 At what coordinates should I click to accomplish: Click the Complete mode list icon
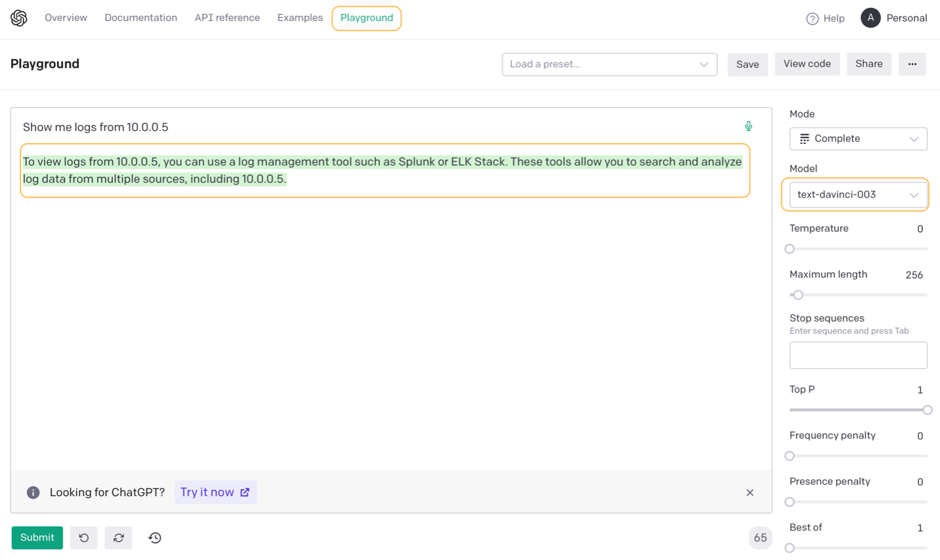pyautogui.click(x=804, y=139)
